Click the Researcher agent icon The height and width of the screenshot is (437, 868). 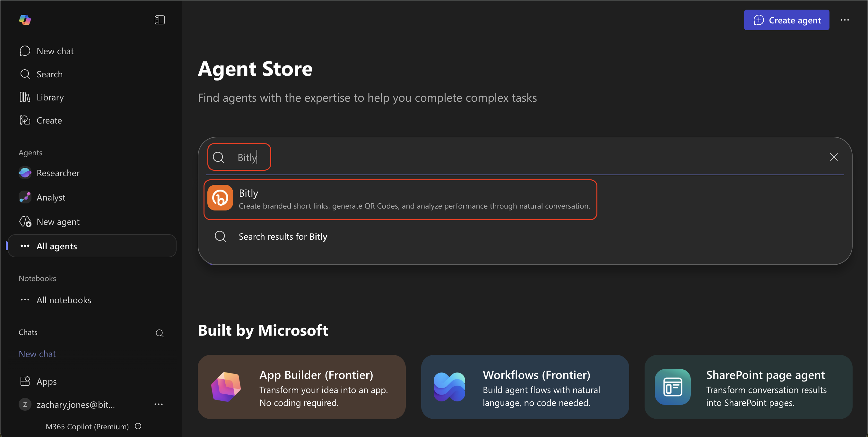[x=25, y=173]
